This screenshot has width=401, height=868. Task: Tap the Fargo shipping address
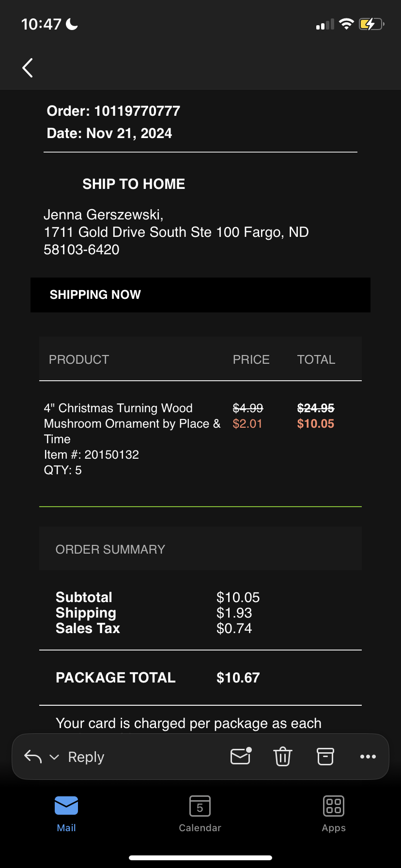176,232
